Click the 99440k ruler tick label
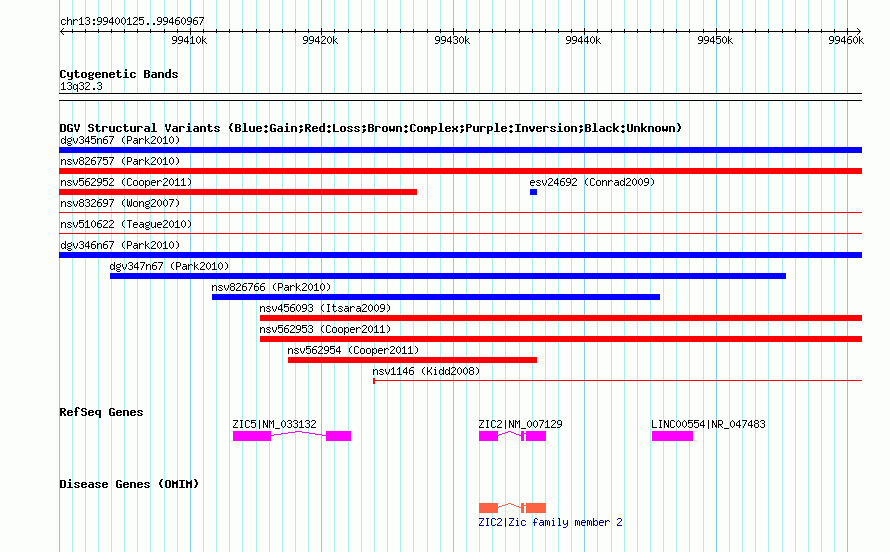Viewport: 890px width, 552px height. click(x=583, y=40)
